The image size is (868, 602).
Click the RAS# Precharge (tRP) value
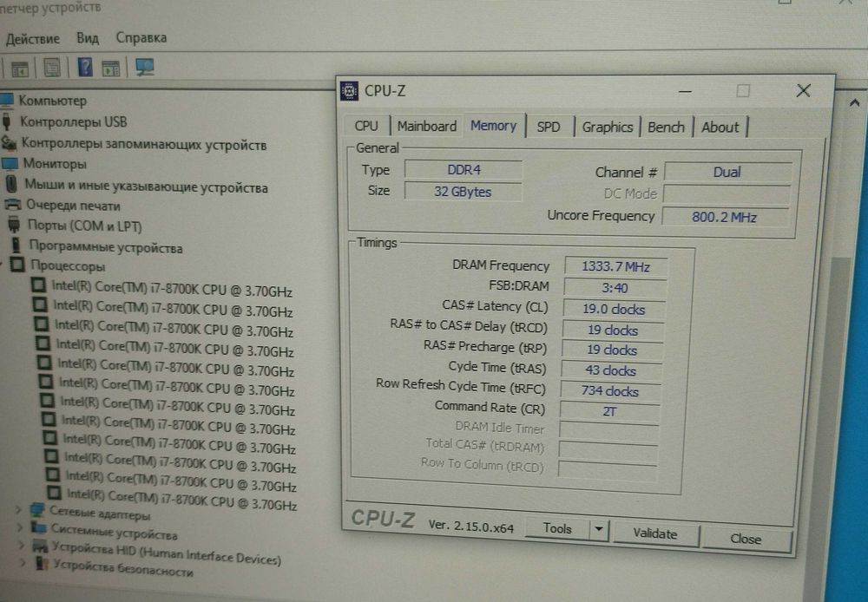[x=612, y=350]
